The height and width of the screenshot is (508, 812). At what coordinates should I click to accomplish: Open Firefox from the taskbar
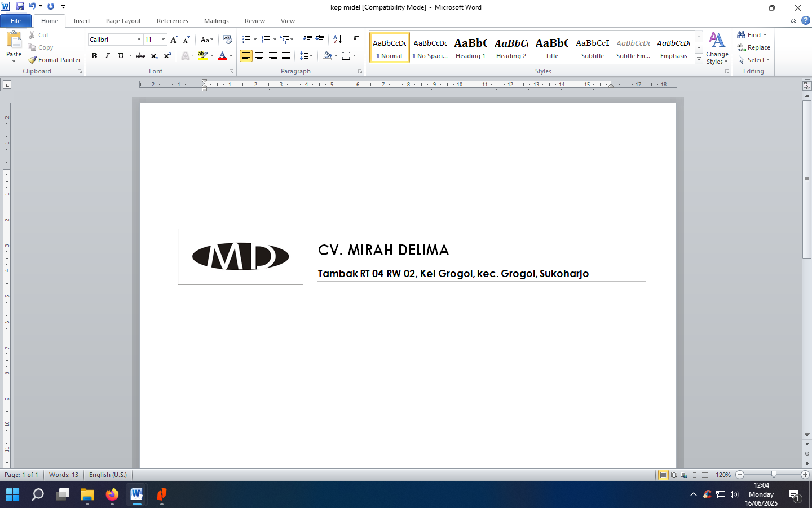click(x=112, y=495)
